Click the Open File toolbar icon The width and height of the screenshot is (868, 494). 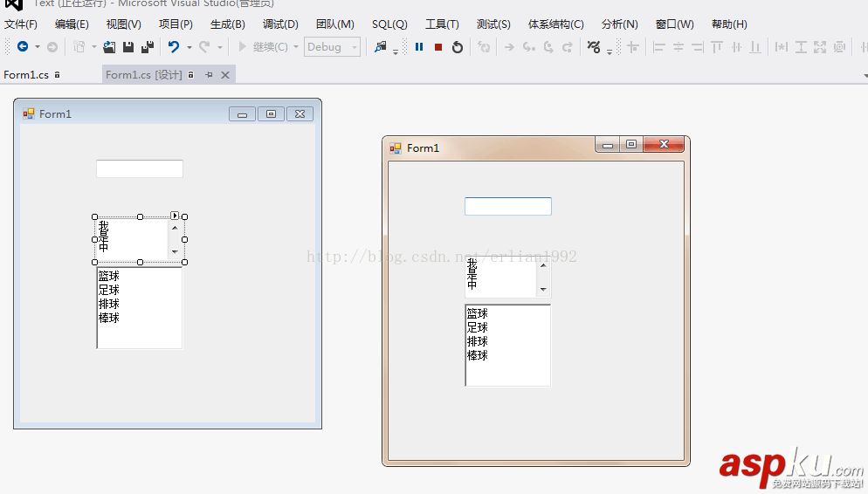pos(109,47)
